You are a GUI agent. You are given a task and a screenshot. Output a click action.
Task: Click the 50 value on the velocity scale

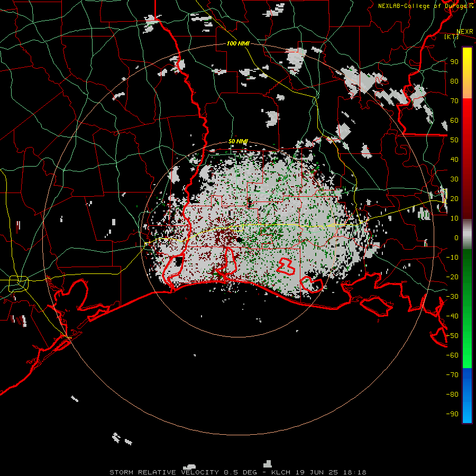[x=454, y=140]
